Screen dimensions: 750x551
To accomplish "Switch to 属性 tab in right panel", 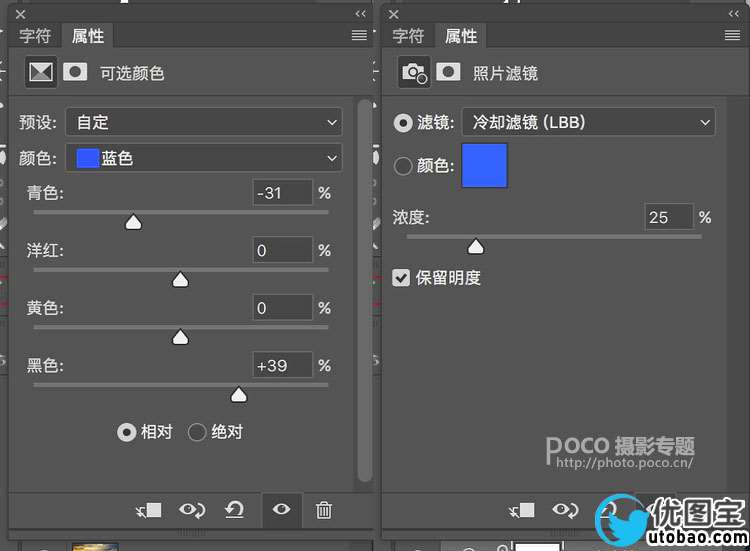I will [461, 36].
